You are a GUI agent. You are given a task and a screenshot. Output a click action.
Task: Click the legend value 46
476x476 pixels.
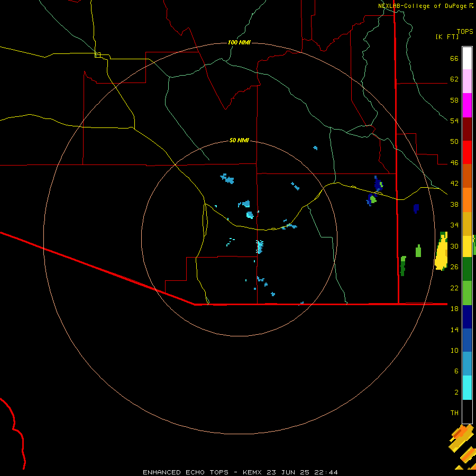[x=454, y=163]
